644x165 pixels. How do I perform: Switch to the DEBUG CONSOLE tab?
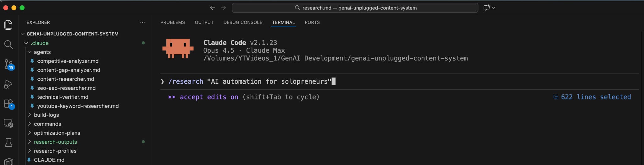point(243,22)
